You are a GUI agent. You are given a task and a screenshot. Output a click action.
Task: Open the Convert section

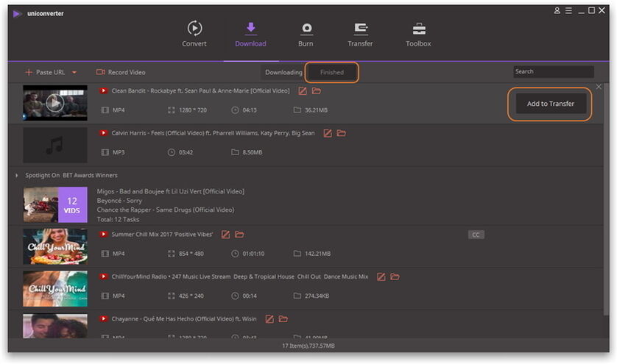[x=194, y=34]
